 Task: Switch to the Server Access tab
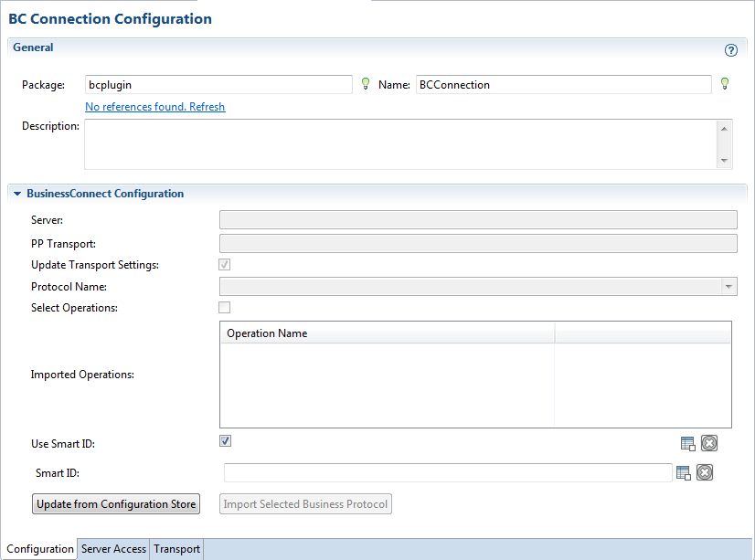click(x=113, y=549)
